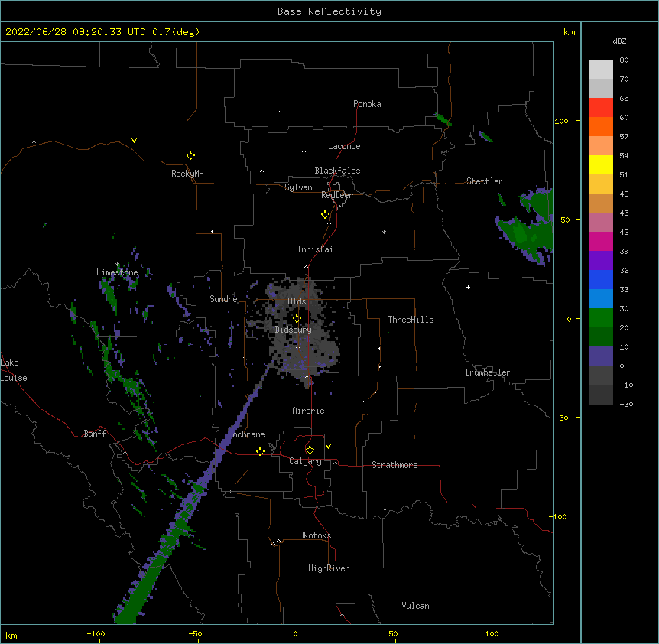This screenshot has width=659, height=644.
Task: Click the large green echo southeast of Stettler
Action: tap(526, 236)
